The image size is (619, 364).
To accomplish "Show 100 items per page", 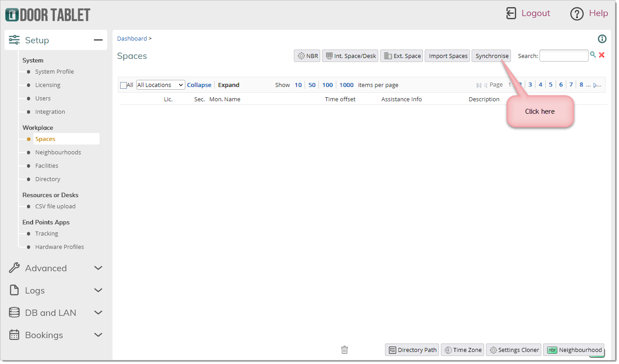I will 327,85.
